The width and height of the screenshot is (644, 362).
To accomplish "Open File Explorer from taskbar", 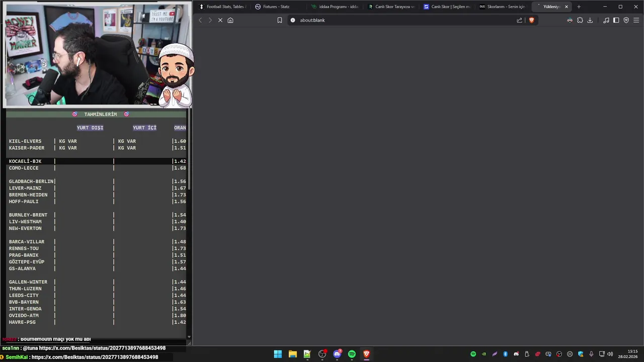I will [x=292, y=354].
